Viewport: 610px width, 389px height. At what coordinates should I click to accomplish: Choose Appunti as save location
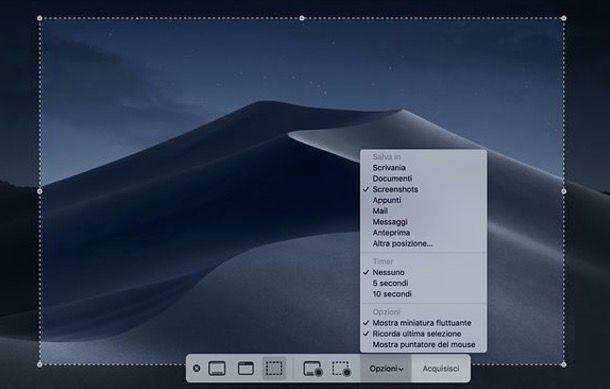pyautogui.click(x=423, y=200)
